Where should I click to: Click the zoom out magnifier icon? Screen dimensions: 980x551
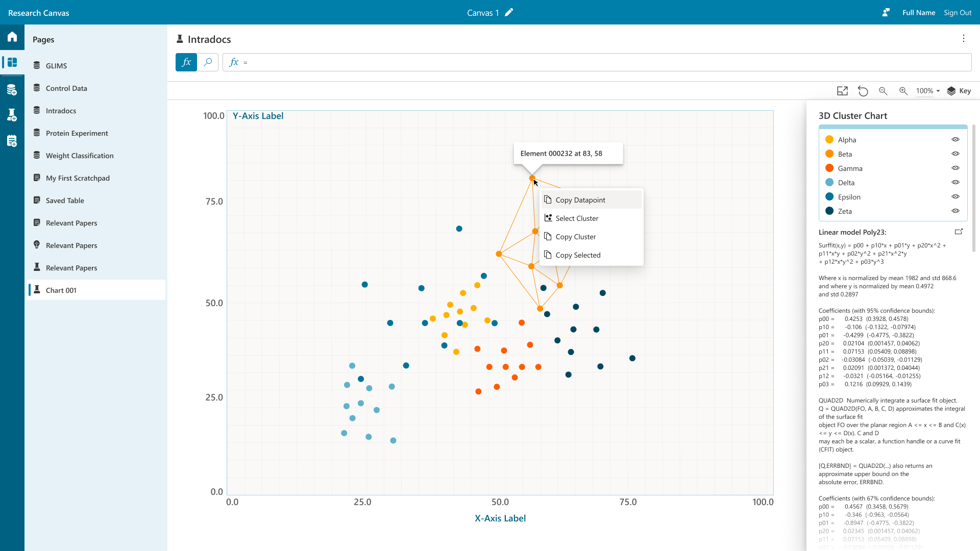tap(883, 91)
